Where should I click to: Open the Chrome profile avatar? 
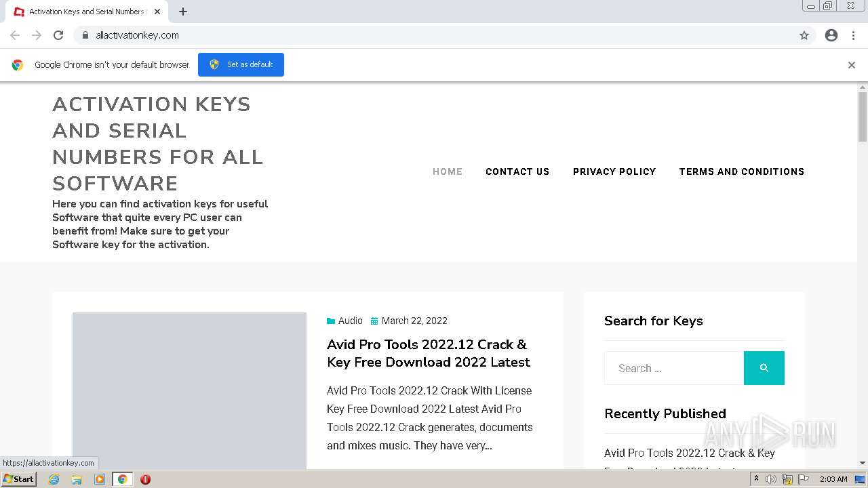point(831,35)
